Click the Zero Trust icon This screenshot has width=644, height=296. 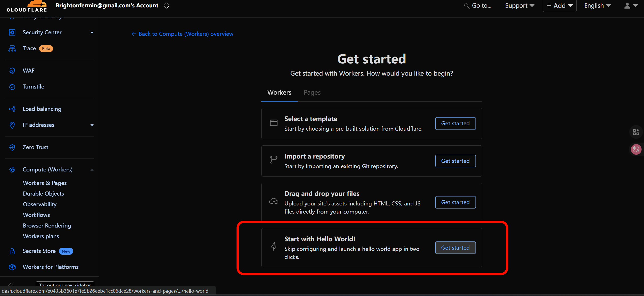click(12, 147)
